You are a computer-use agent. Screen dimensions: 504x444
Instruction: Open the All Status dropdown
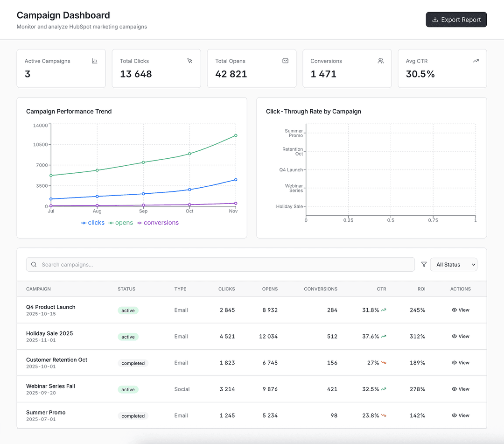click(453, 264)
